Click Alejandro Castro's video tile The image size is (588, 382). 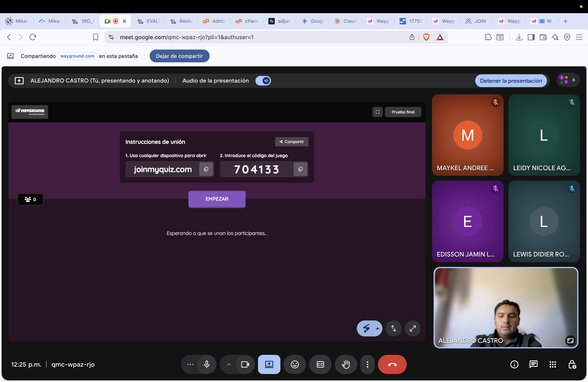coord(505,307)
